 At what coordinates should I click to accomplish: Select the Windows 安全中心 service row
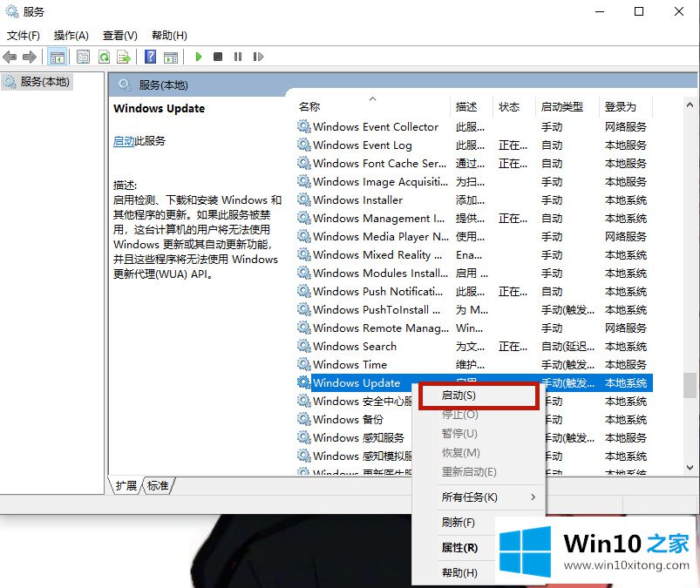(x=362, y=401)
